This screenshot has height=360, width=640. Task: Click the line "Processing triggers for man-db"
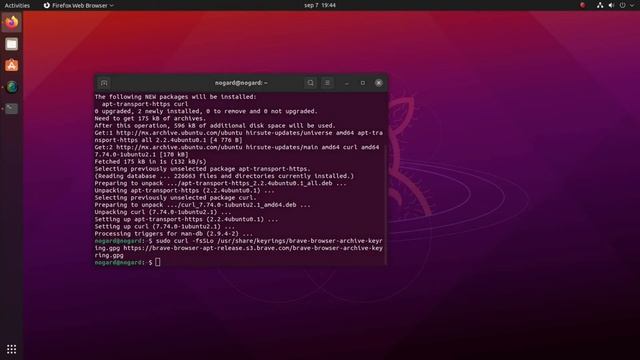[173, 233]
